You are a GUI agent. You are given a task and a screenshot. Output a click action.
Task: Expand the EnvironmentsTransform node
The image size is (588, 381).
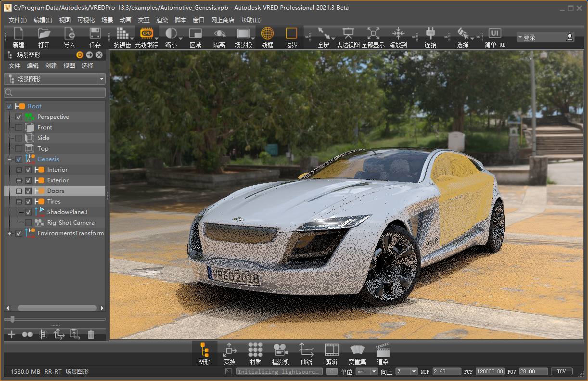coord(10,233)
